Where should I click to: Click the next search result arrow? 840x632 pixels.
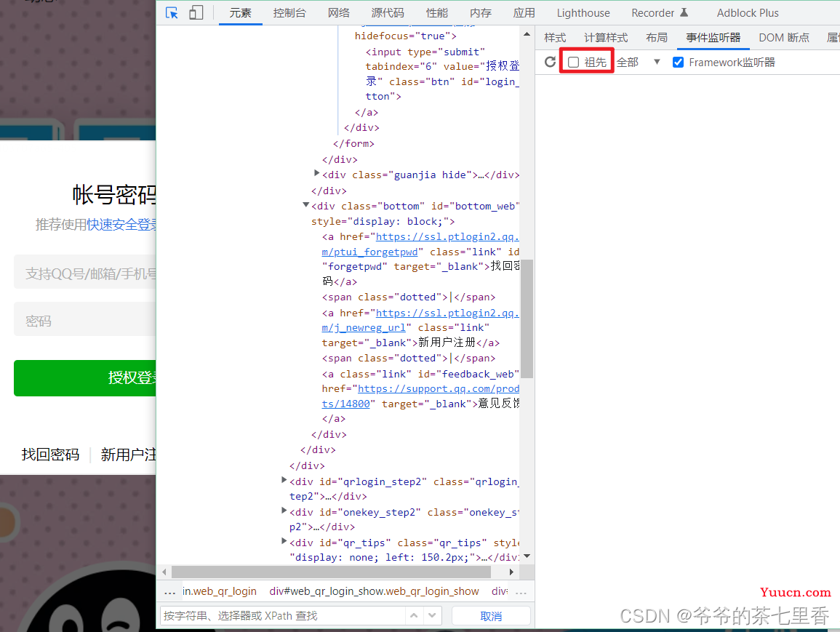tap(432, 615)
